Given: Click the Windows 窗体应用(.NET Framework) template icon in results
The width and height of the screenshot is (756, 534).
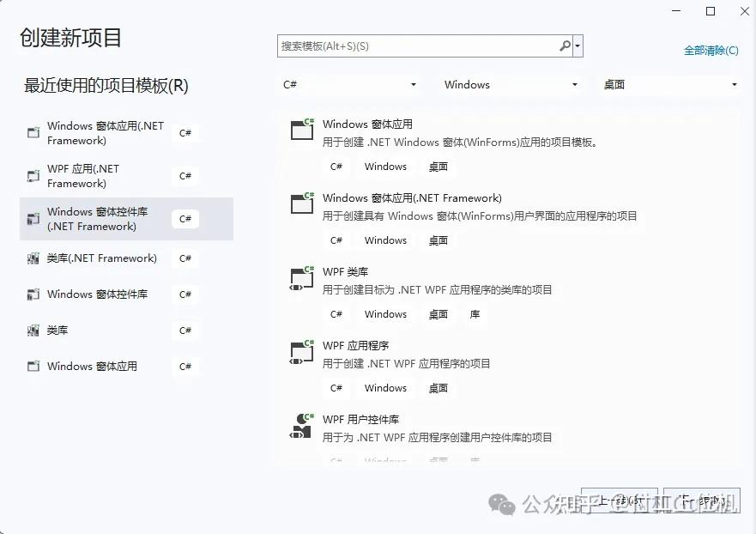Looking at the screenshot, I should point(302,203).
